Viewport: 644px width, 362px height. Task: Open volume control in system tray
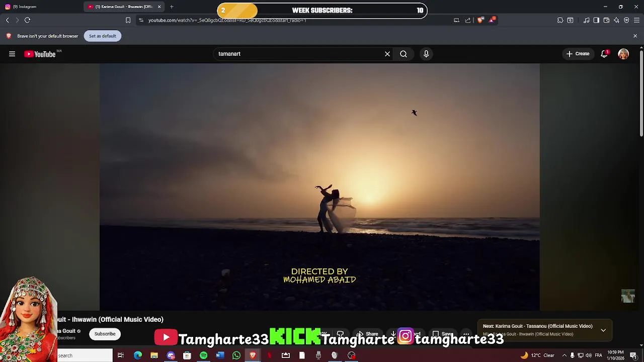589,355
